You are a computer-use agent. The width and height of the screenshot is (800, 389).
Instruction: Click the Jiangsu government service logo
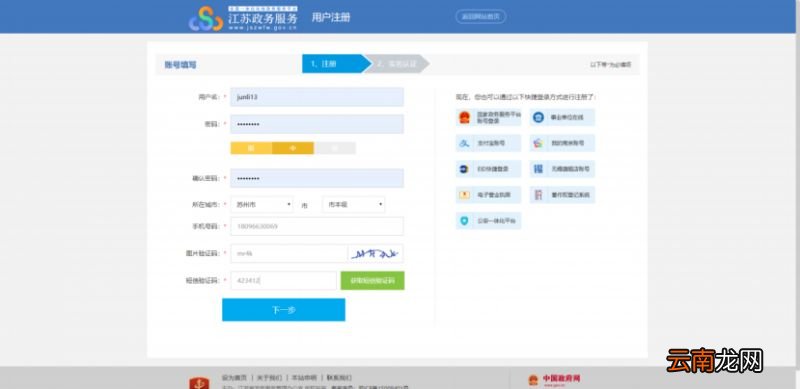[x=243, y=18]
